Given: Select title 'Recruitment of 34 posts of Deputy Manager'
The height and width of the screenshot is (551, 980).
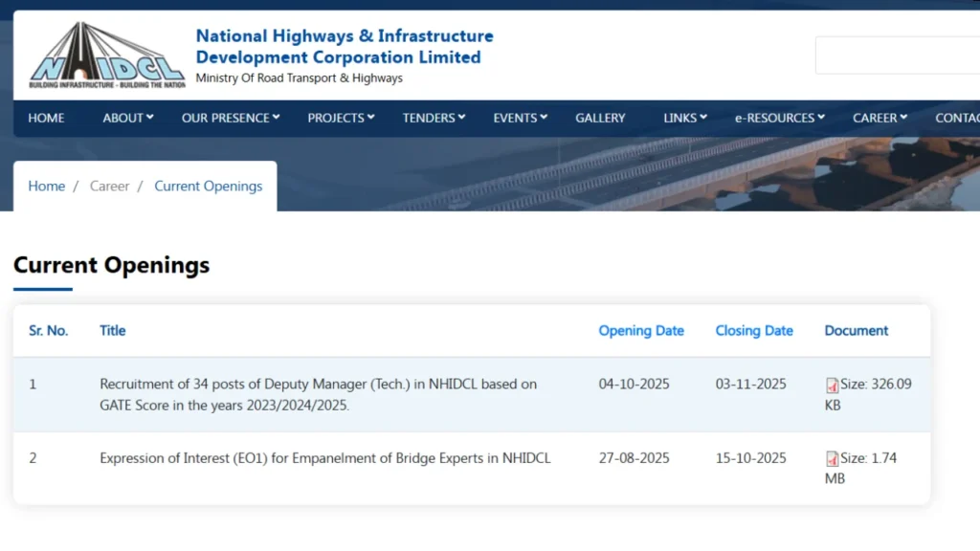Looking at the screenshot, I should click(318, 394).
